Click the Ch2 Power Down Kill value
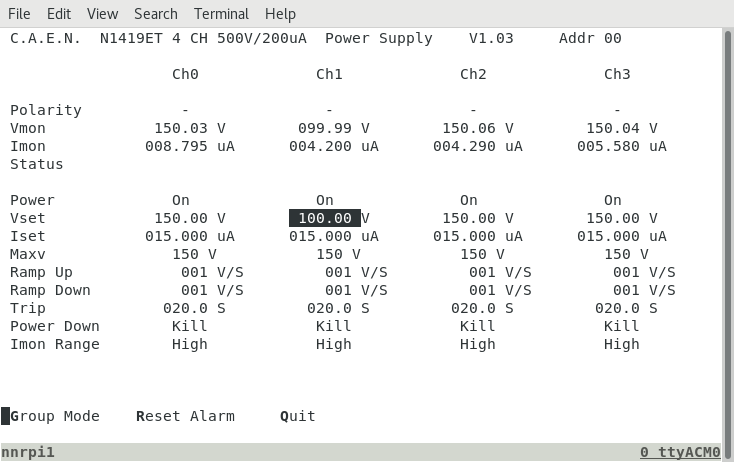The width and height of the screenshot is (734, 462). (477, 326)
